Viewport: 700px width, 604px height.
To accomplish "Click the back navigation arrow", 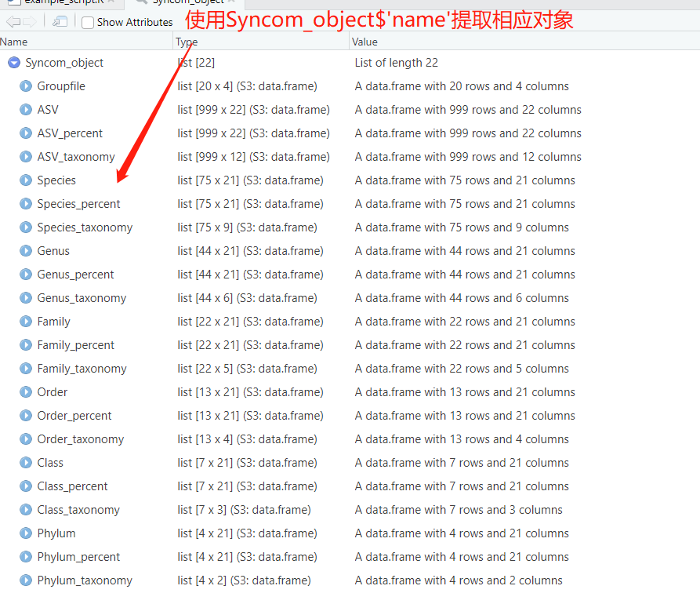I will pos(13,22).
